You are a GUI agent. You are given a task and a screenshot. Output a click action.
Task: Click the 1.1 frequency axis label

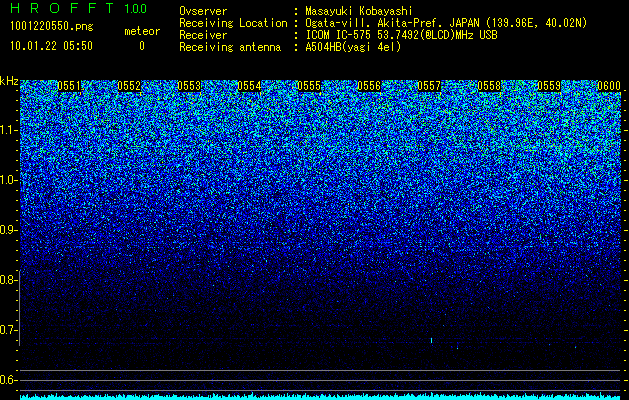pos(8,130)
